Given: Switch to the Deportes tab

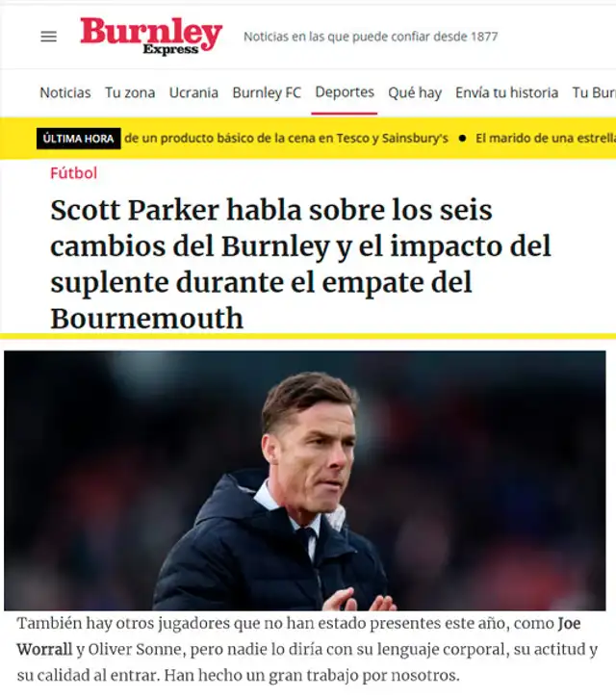Looking at the screenshot, I should (345, 91).
